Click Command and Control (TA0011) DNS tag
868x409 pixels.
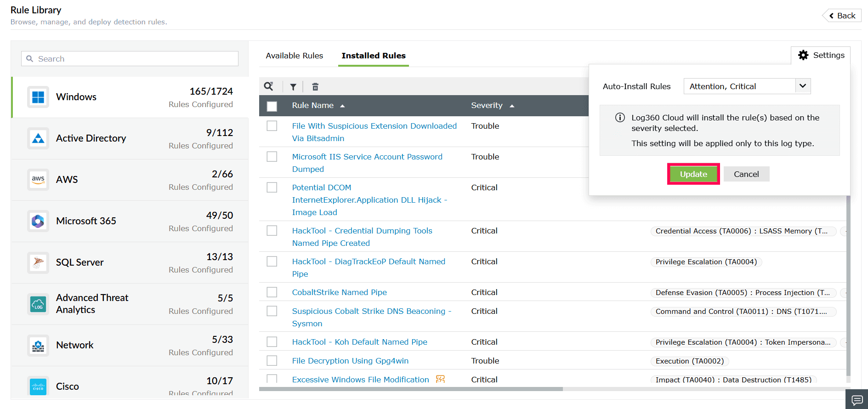point(743,312)
